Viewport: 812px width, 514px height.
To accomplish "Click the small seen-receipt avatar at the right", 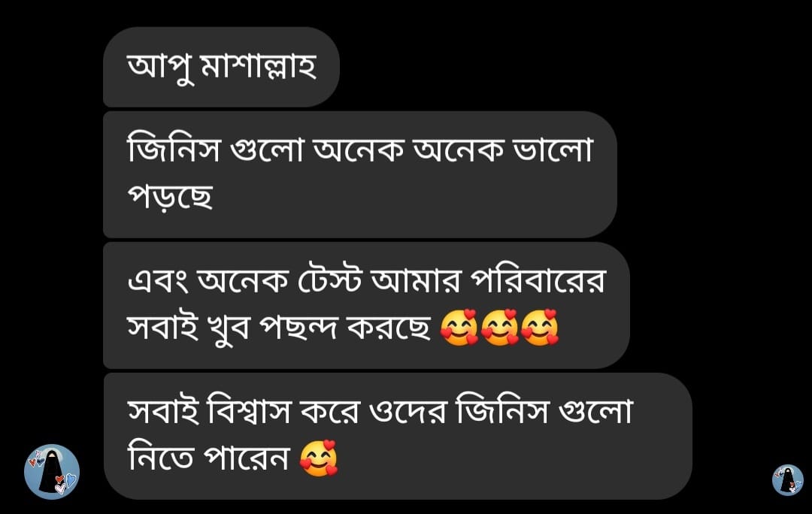I will (788, 480).
